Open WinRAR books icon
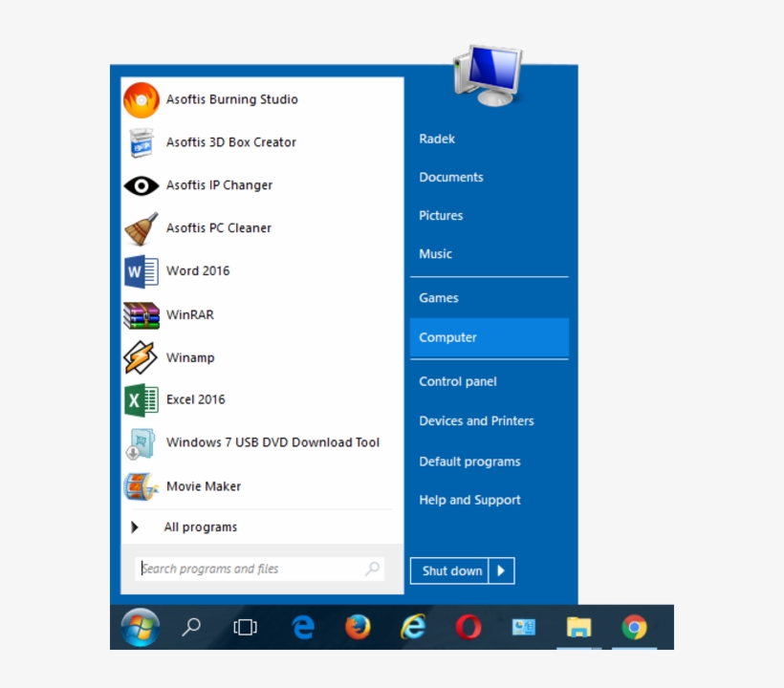 pyautogui.click(x=142, y=314)
